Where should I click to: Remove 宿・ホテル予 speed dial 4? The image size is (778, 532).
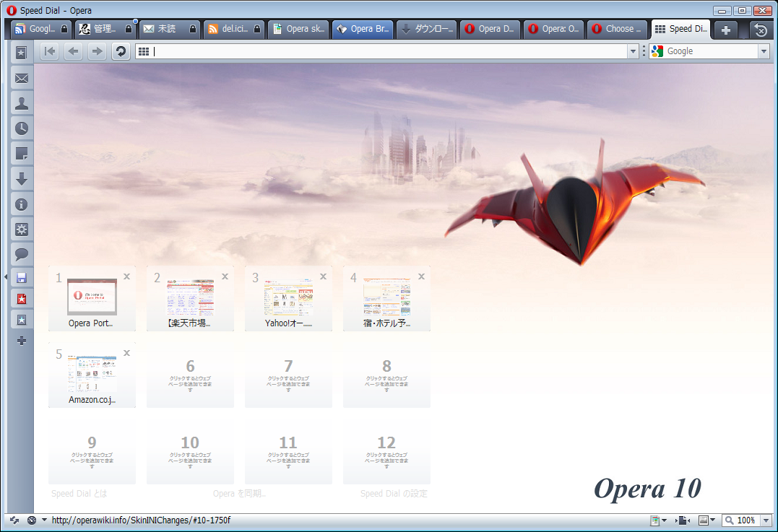coord(421,276)
